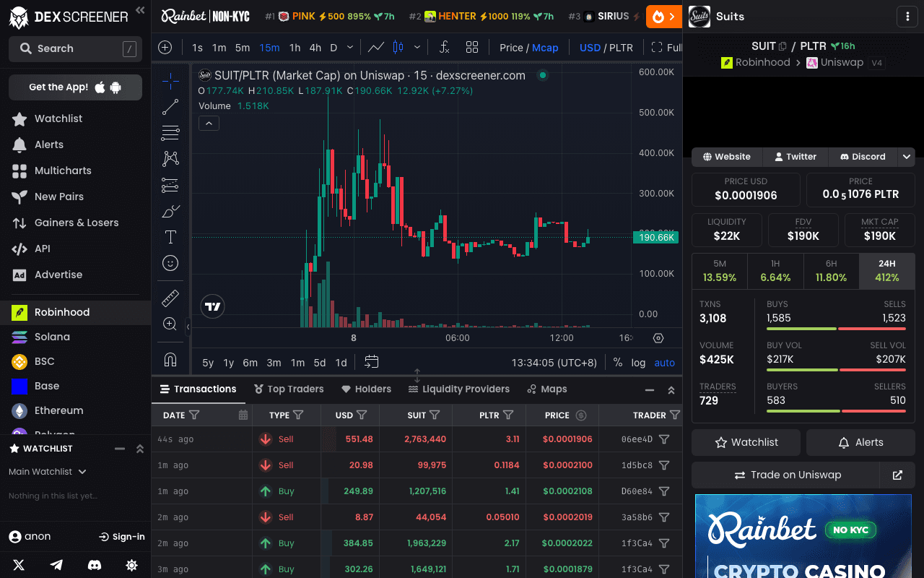Toggle the log scale option
The image size is (924, 578).
[x=638, y=363]
